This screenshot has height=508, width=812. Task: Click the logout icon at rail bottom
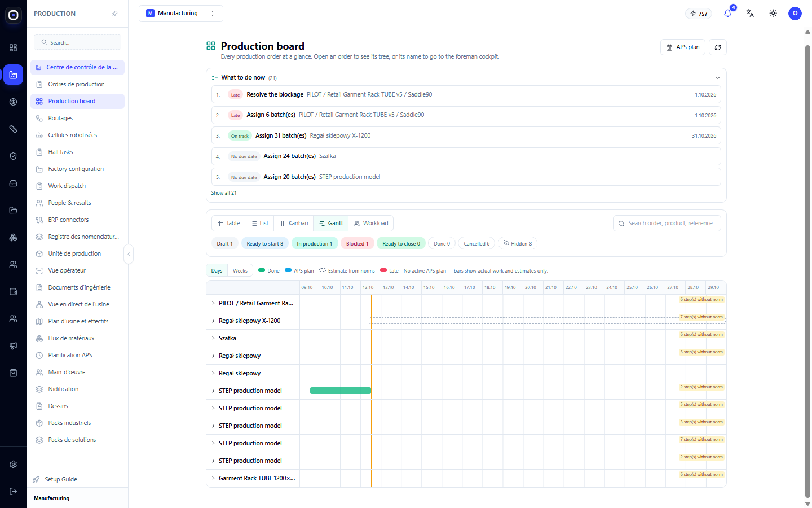14,492
